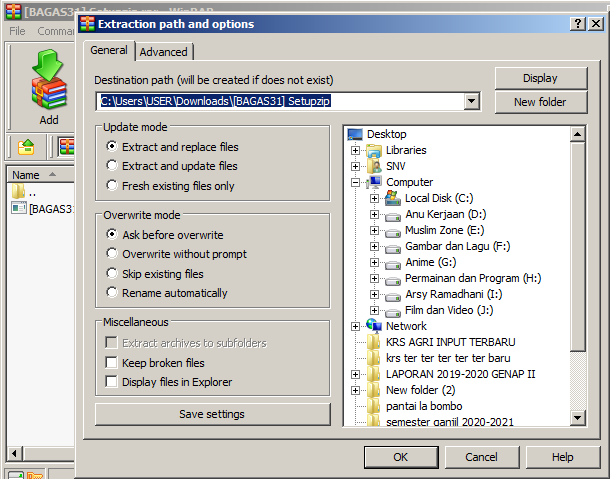The image size is (610, 479).
Task: Click the Muslim Zone (E:) drive icon
Action: (x=393, y=232)
